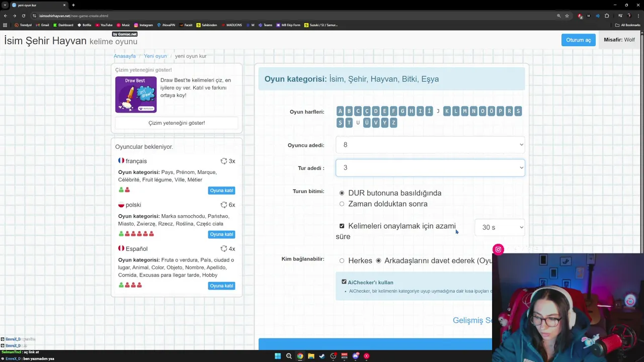Viewport: 644px width, 362px height.
Task: Click İsim Şehir Hayvan site title
Action: click(x=45, y=41)
